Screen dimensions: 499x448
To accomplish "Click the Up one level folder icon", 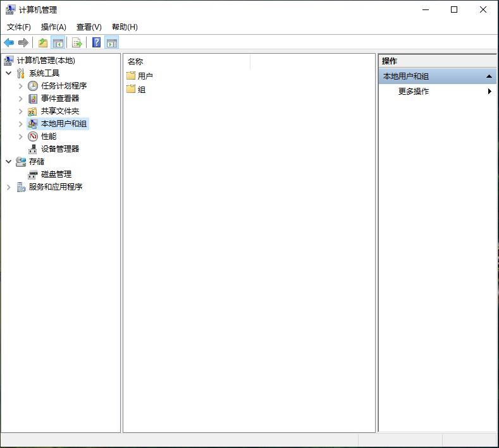I will [43, 42].
